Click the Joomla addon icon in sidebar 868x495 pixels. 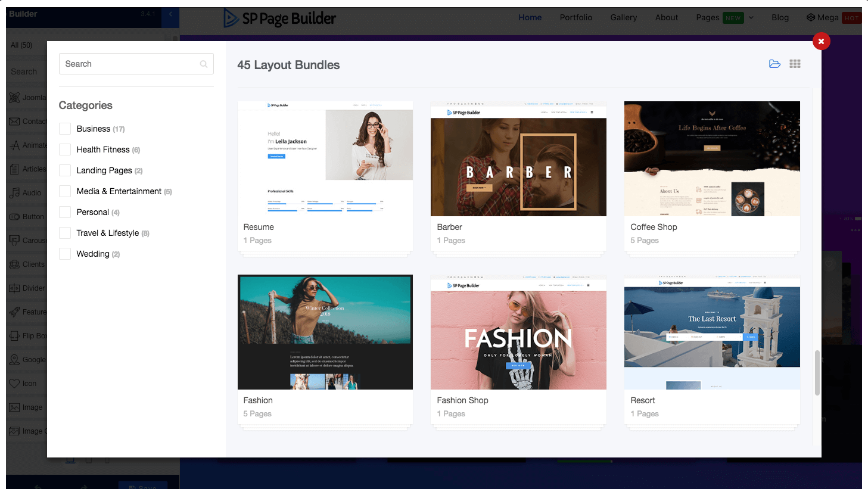[x=14, y=97]
